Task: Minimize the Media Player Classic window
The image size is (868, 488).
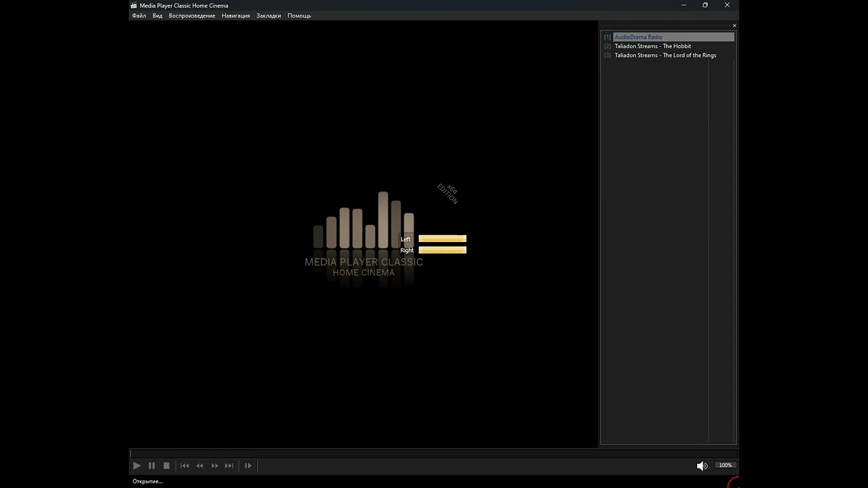Action: [x=683, y=5]
